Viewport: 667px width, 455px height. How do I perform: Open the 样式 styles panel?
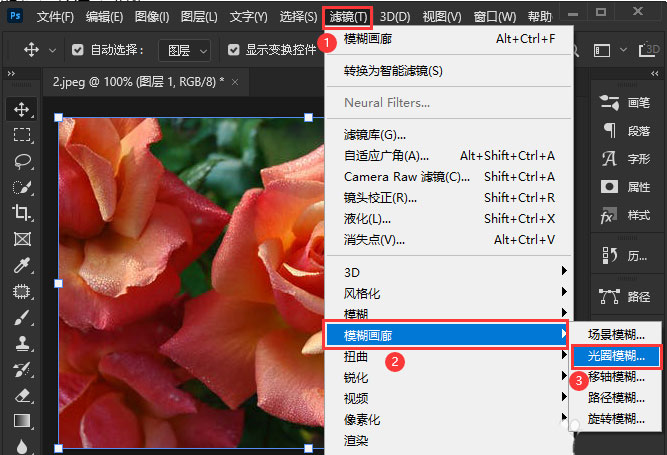point(625,215)
